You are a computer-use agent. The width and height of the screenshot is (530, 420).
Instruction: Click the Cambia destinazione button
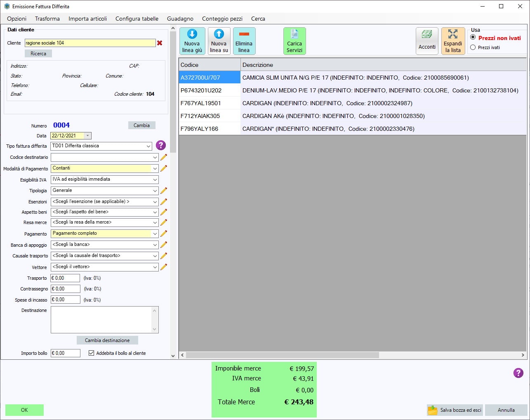107,340
